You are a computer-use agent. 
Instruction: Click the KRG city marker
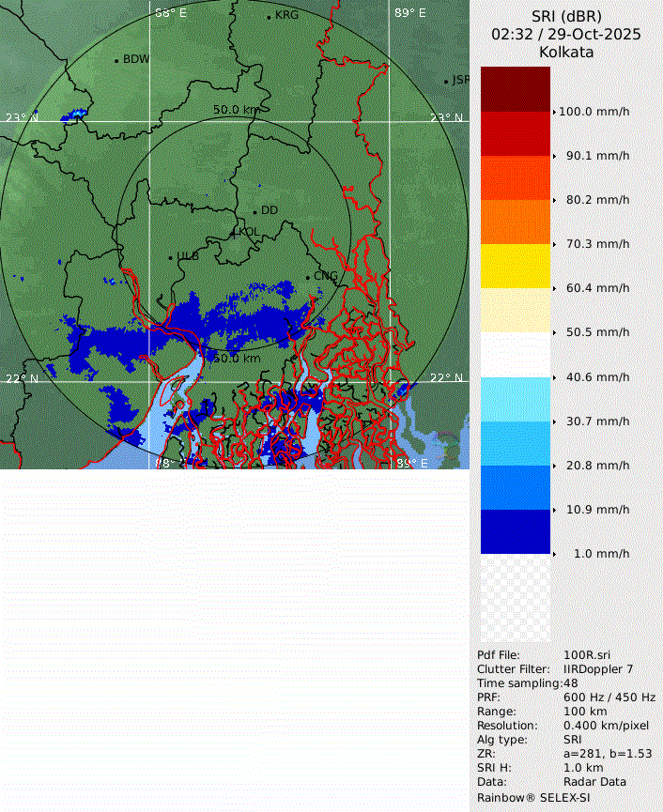click(x=269, y=16)
